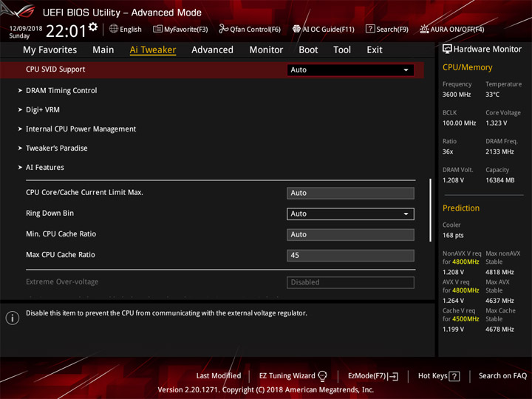Open Hot Keys label in footer
Image resolution: width=532 pixels, height=399 pixels.
click(x=432, y=376)
